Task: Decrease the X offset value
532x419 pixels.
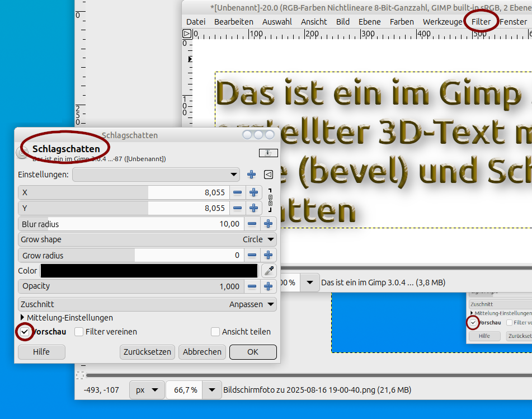Action: point(238,192)
